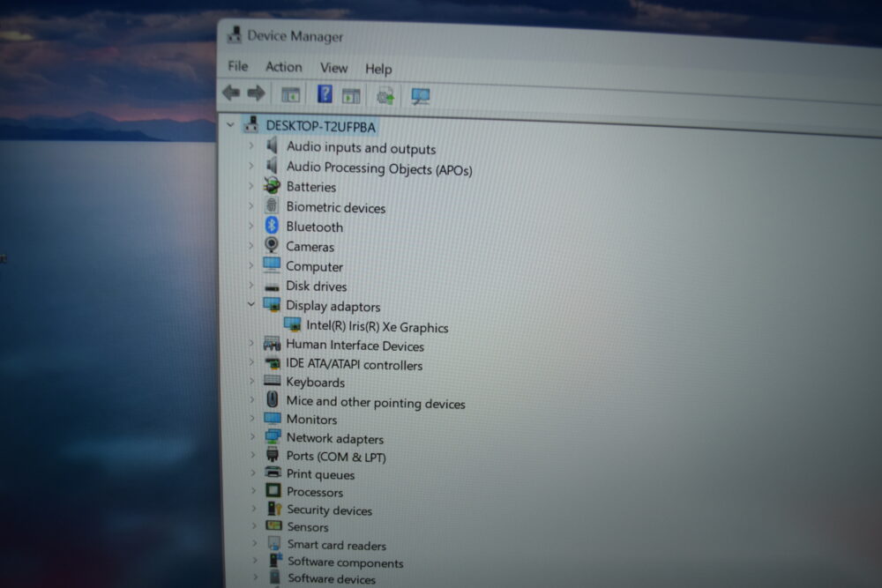Image resolution: width=882 pixels, height=588 pixels.
Task: Click the Human Interface Devices icon
Action: point(273,344)
